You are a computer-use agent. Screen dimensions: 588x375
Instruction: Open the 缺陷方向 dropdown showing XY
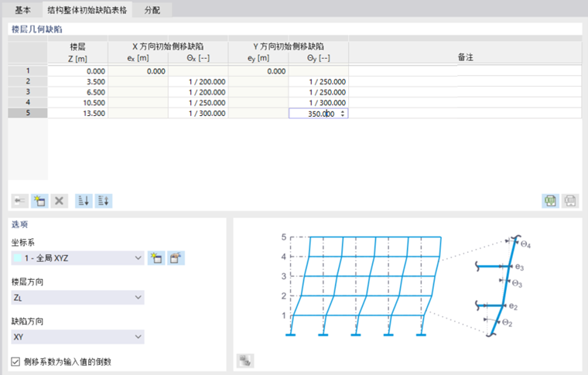coord(77,337)
